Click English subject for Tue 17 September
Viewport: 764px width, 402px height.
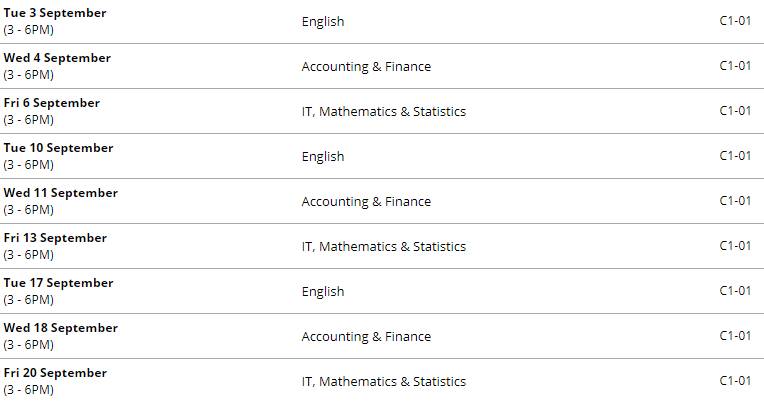tap(323, 291)
